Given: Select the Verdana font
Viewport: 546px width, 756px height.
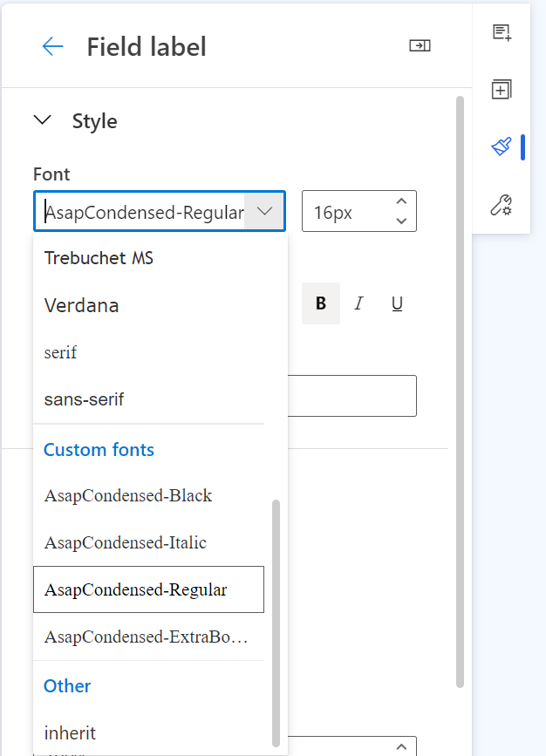Looking at the screenshot, I should pyautogui.click(x=81, y=305).
